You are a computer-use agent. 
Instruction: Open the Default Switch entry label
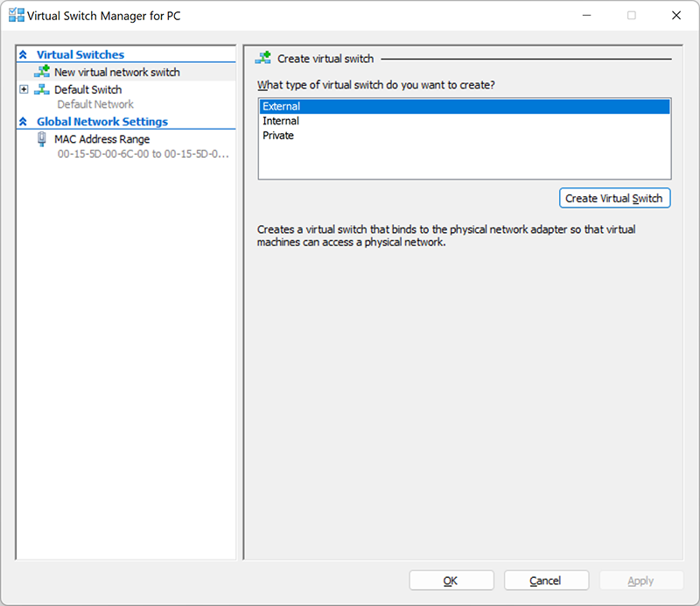pos(87,89)
